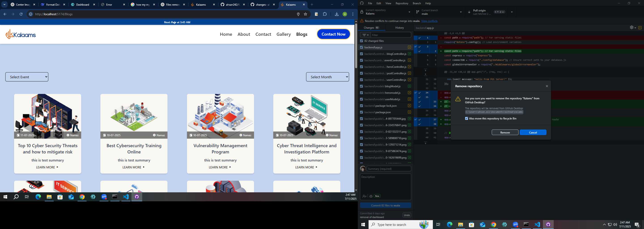Open the Select Month dropdown
The width and height of the screenshot is (644, 229).
328,77
